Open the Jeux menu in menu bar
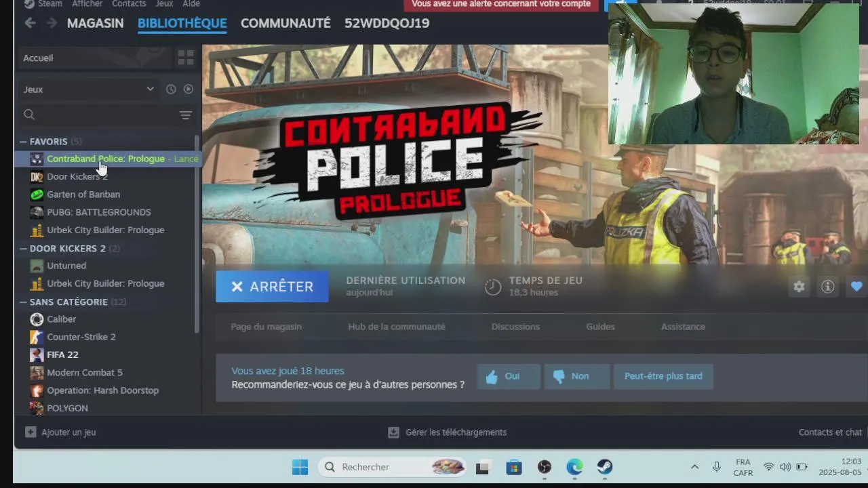The image size is (868, 488). [x=164, y=3]
